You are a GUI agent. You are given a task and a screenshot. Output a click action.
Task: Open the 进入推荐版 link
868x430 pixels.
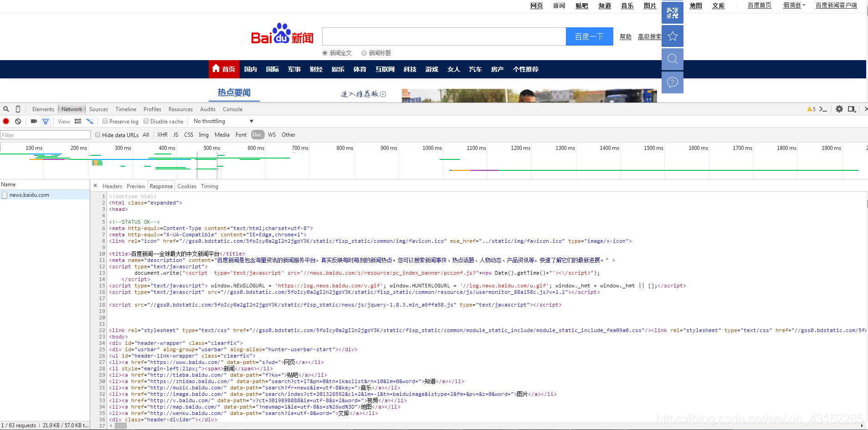[x=363, y=94]
